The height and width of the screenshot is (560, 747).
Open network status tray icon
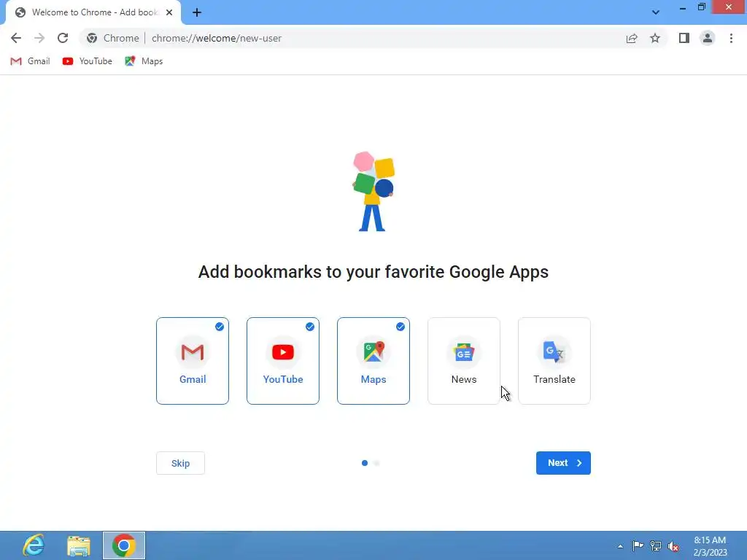(656, 546)
